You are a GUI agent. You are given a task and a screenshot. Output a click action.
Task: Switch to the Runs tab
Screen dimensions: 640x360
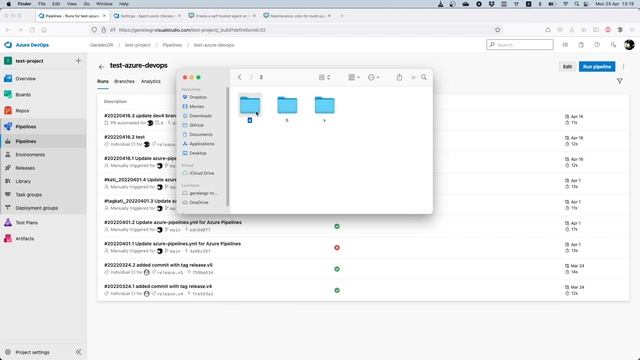coord(102,82)
